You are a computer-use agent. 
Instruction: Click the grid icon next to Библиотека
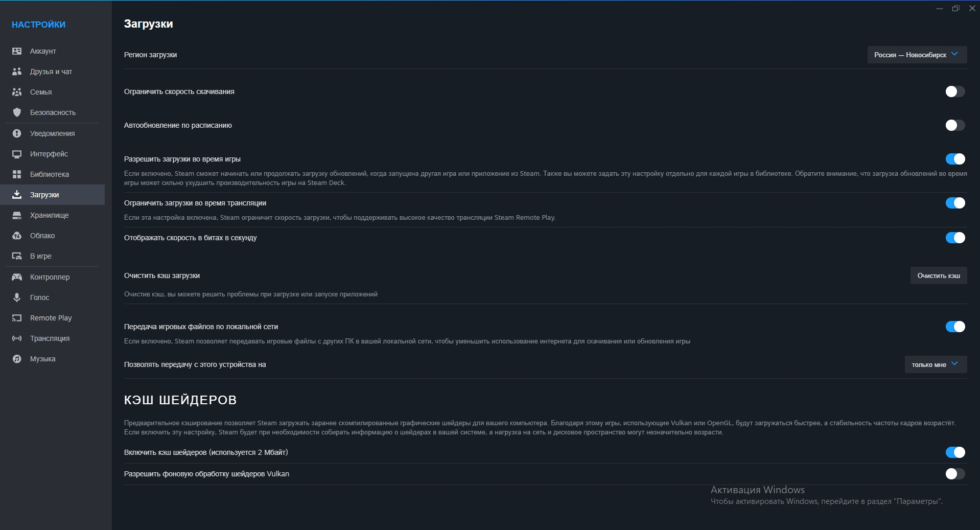click(x=17, y=174)
